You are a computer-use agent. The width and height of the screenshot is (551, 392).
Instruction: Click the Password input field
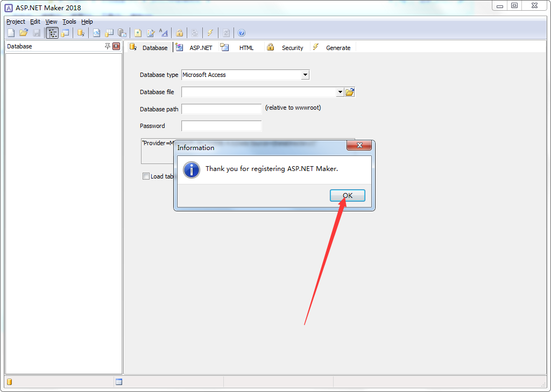pyautogui.click(x=221, y=126)
